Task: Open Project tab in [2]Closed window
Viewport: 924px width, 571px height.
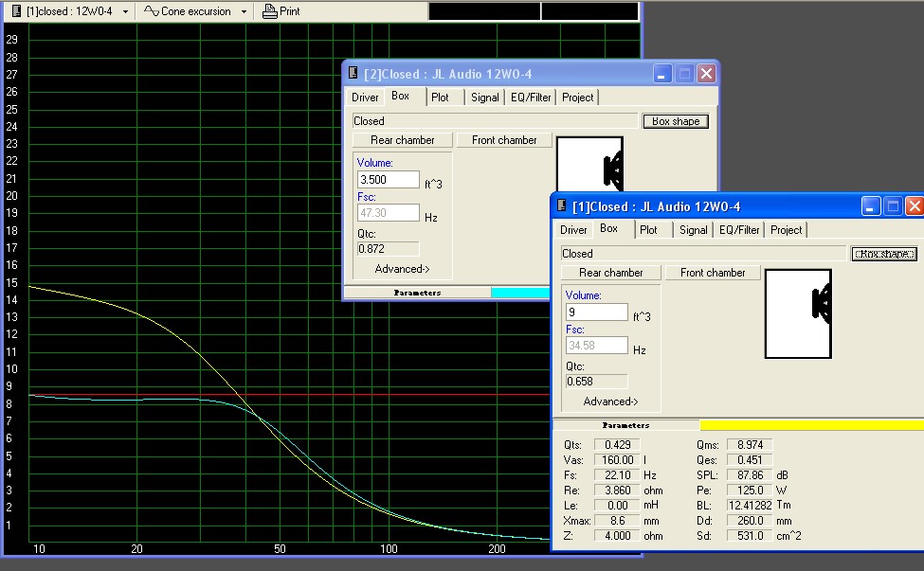Action: [x=577, y=98]
